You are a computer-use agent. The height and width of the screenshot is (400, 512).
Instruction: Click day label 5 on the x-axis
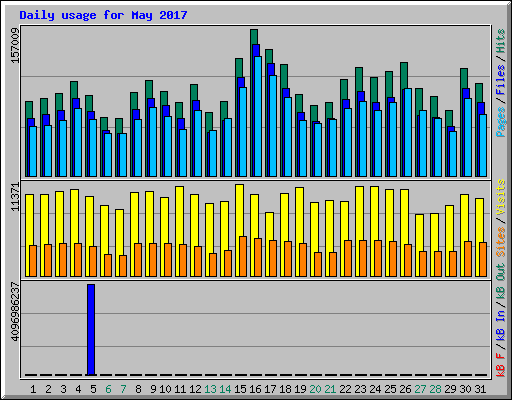93,389
